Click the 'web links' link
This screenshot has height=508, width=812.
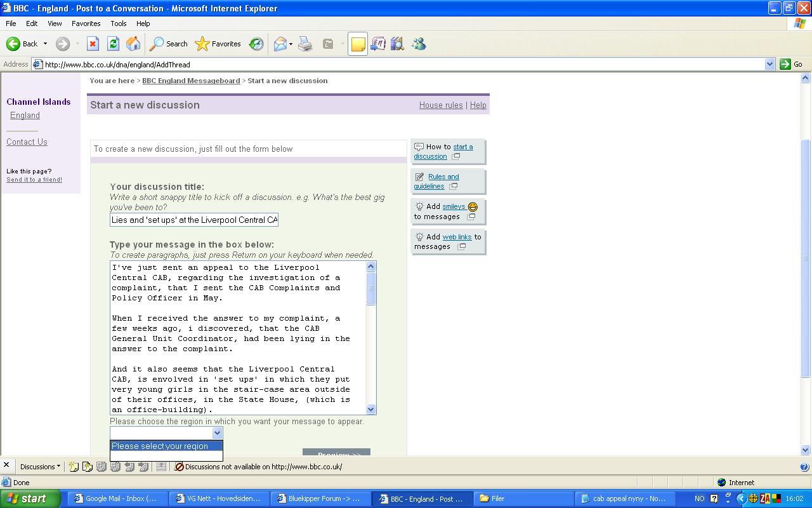pyautogui.click(x=457, y=237)
